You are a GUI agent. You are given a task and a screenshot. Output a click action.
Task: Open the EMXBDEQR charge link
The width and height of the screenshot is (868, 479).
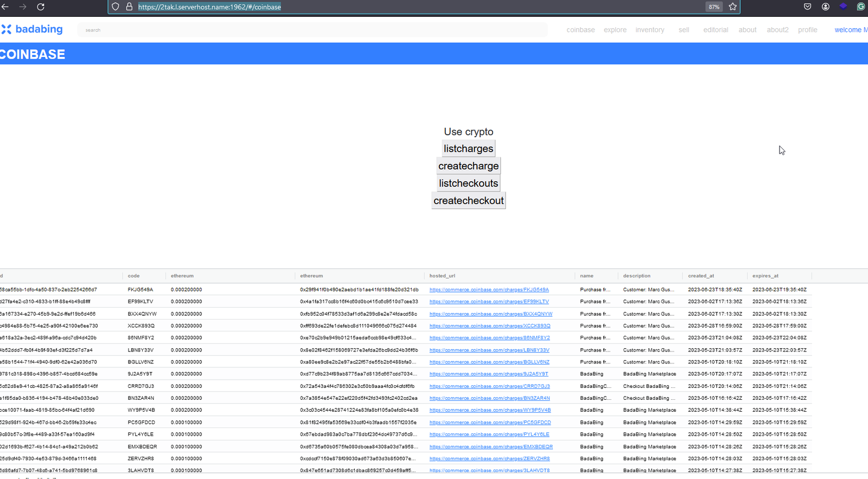point(491,447)
